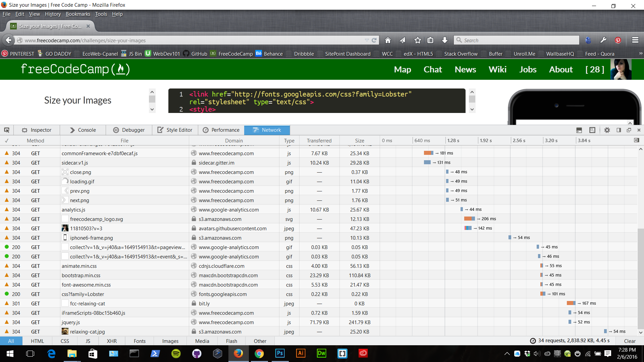
Task: Open devtools options gear
Action: click(607, 130)
